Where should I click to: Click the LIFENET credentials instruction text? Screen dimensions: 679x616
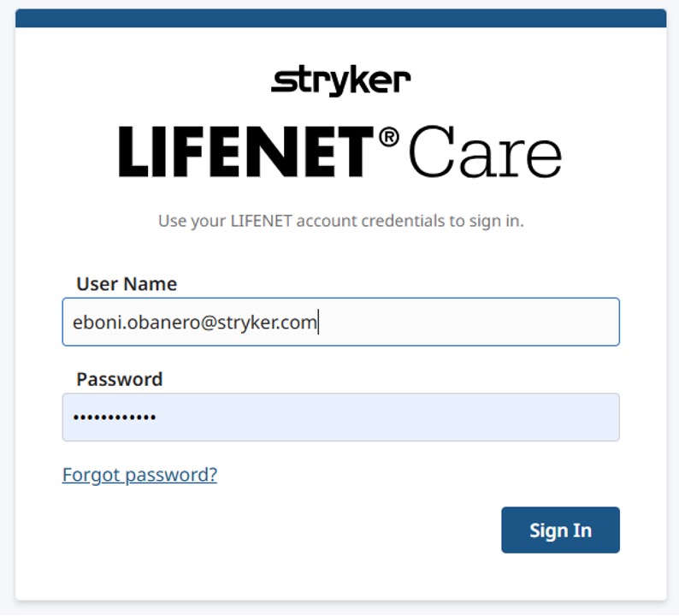coord(341,221)
